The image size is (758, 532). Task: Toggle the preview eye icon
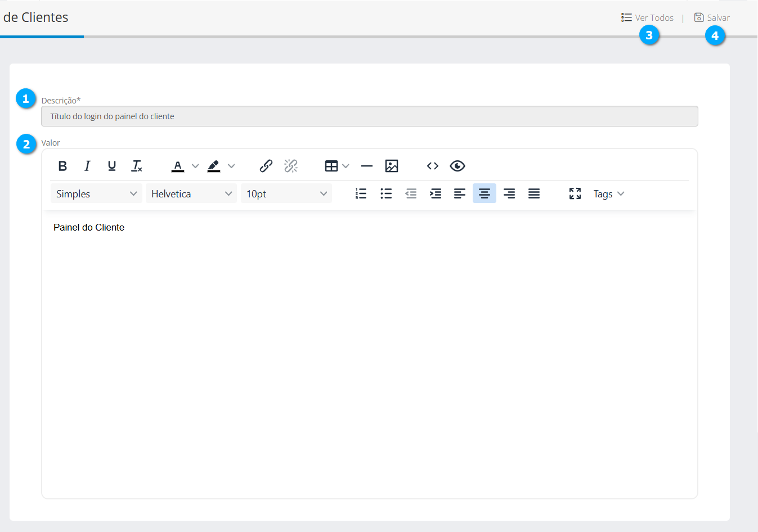458,166
